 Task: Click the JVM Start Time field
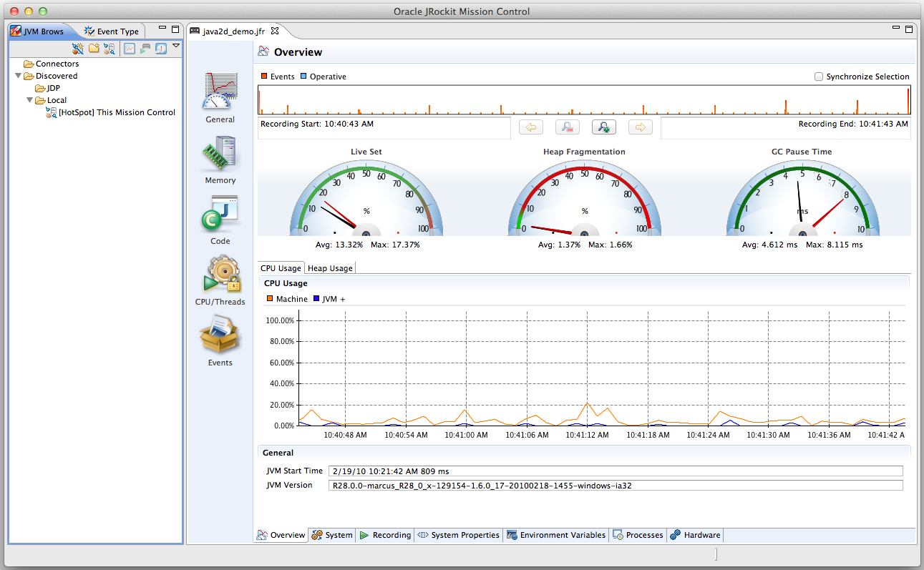click(616, 471)
